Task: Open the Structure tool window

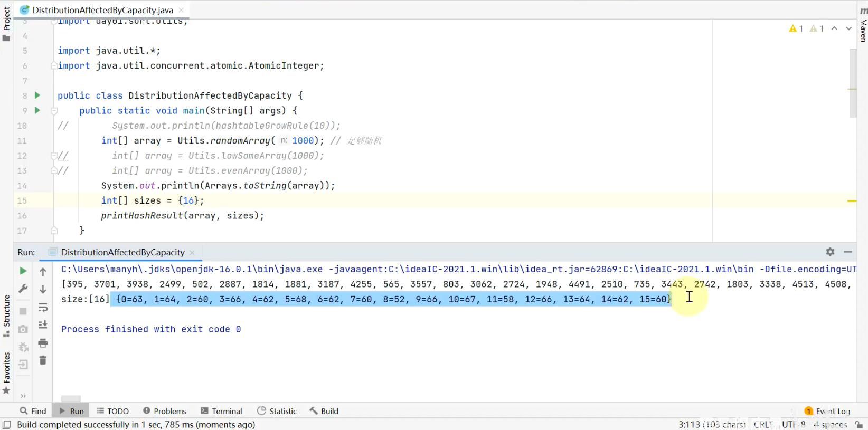Action: (x=6, y=316)
